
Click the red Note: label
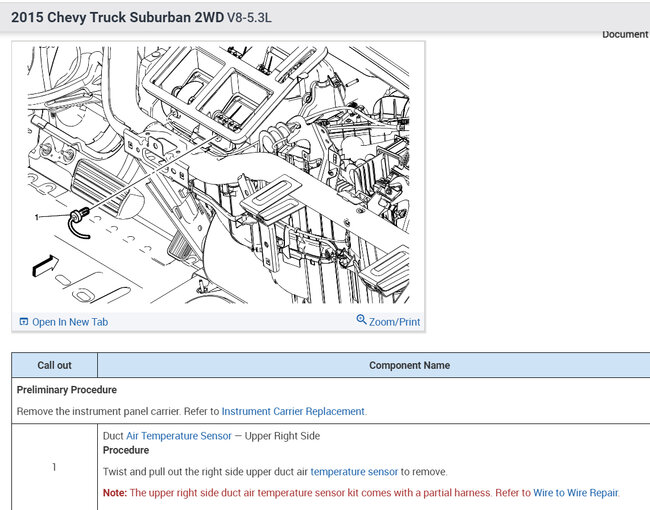[x=115, y=493]
